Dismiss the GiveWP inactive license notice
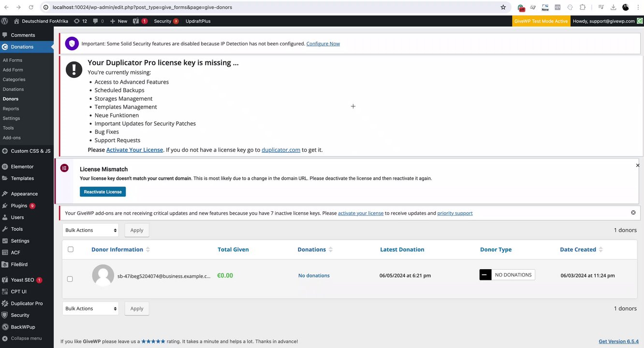Image resolution: width=644 pixels, height=348 pixels. click(633, 213)
